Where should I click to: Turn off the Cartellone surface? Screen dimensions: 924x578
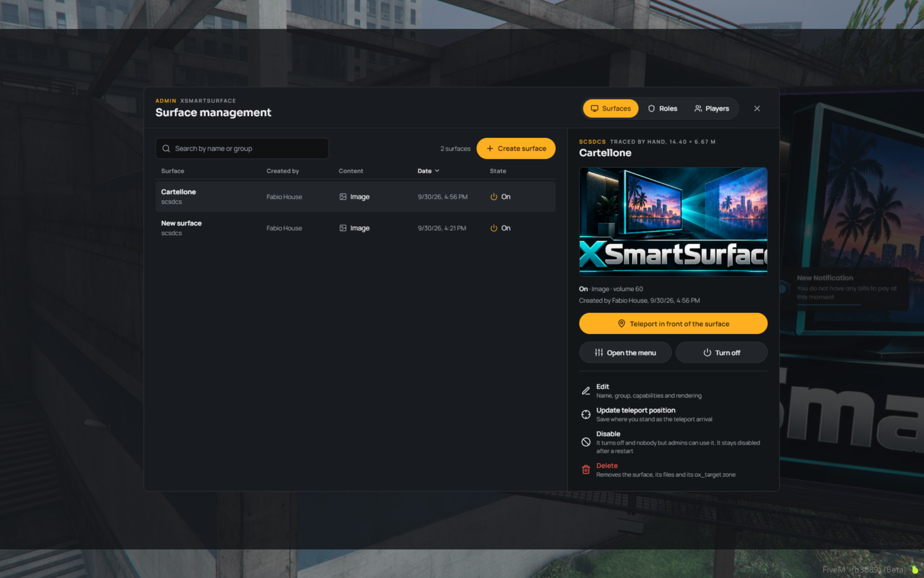click(721, 353)
